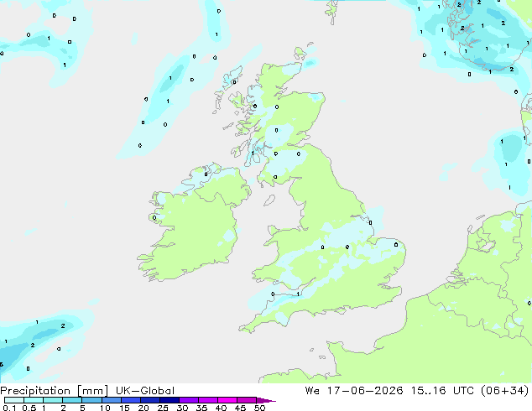Click the '10' legend scale label

point(105,408)
